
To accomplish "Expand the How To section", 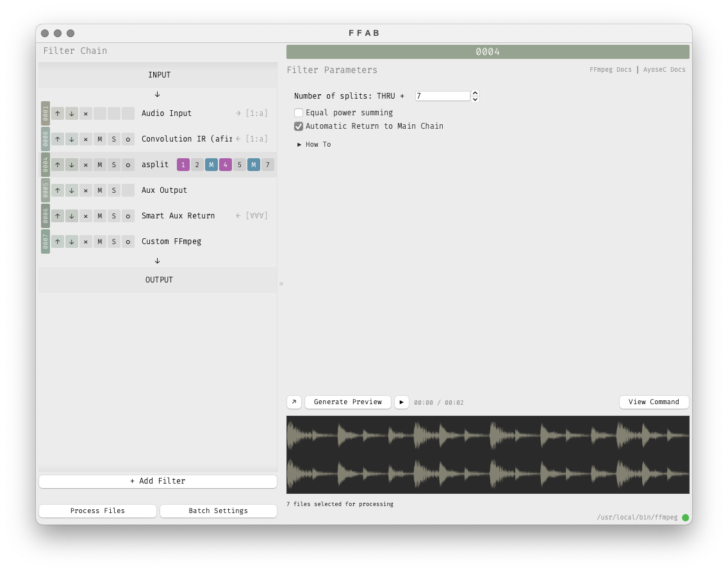I will (314, 145).
